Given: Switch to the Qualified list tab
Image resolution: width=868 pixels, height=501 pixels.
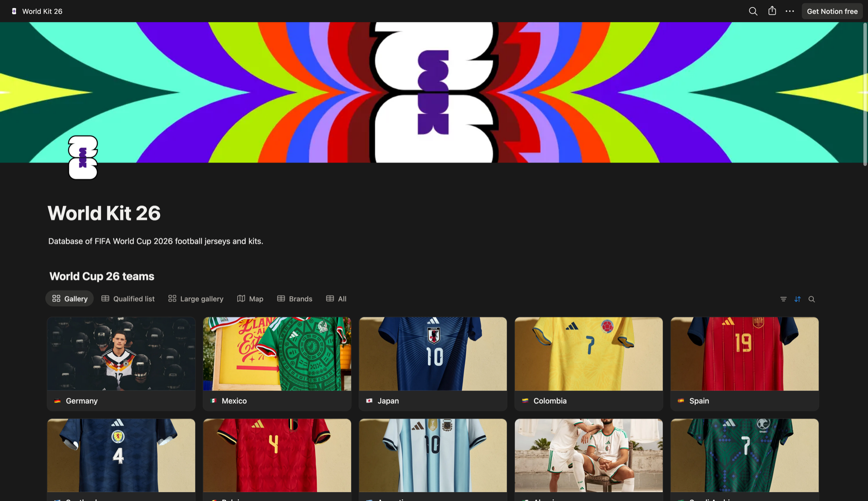Looking at the screenshot, I should click(128, 299).
